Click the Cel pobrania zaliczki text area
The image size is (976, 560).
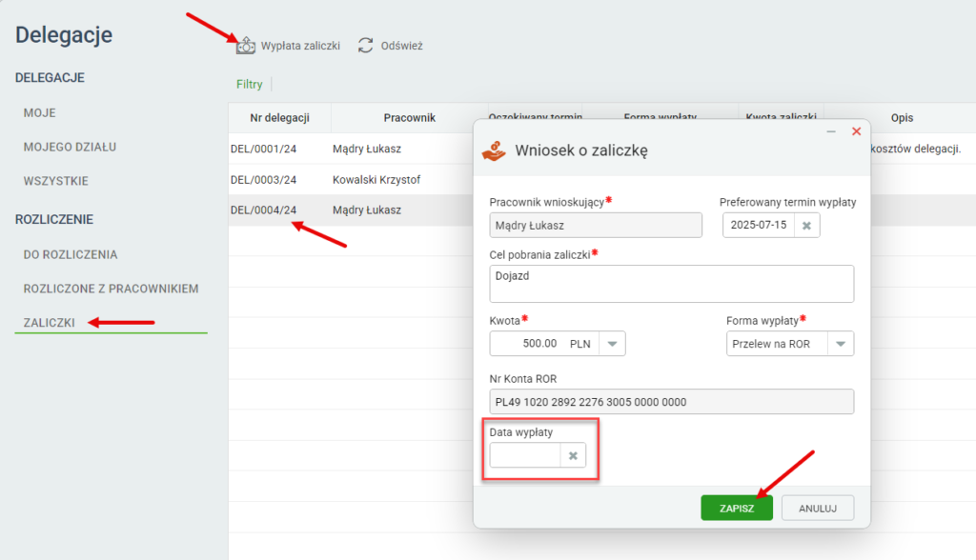click(672, 284)
